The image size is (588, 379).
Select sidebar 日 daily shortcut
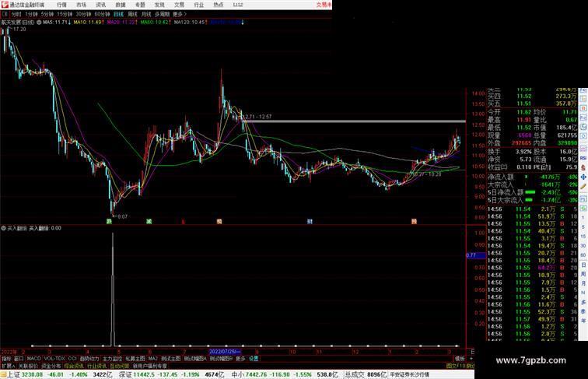[583, 265]
